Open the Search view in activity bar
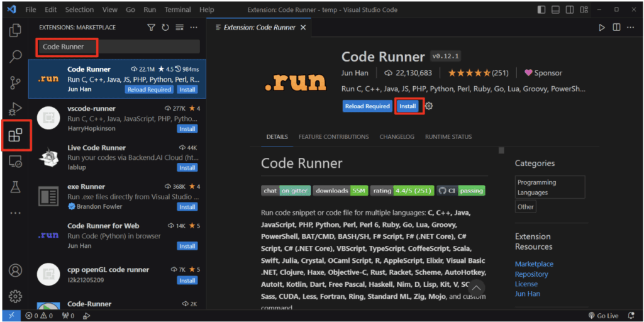Screen dimensions: 644x322 [15, 56]
